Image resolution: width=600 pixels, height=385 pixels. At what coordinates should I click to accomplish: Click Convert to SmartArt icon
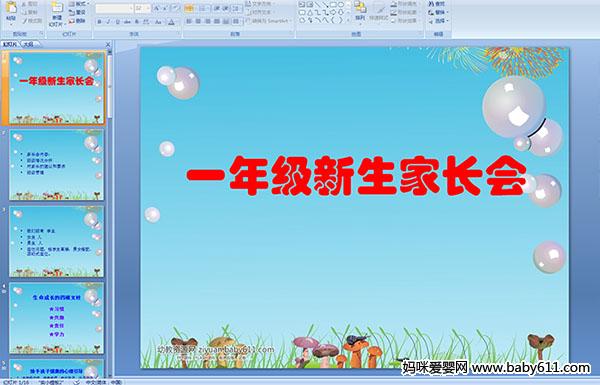[x=248, y=21]
